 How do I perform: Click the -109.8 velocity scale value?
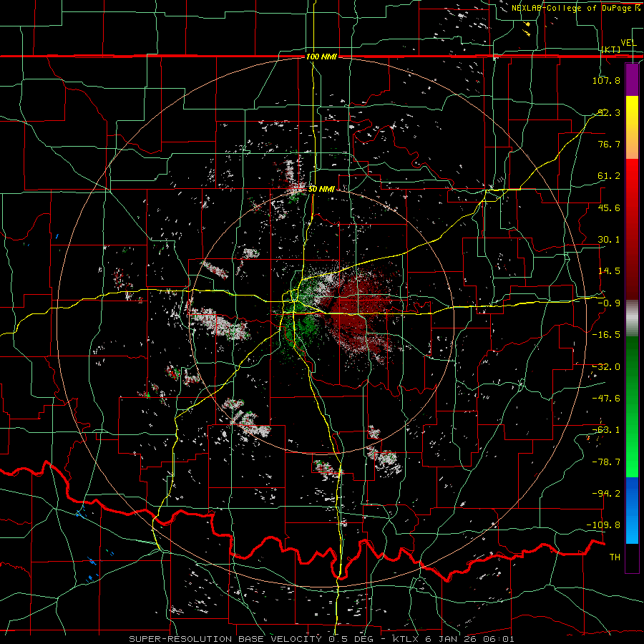pos(604,525)
